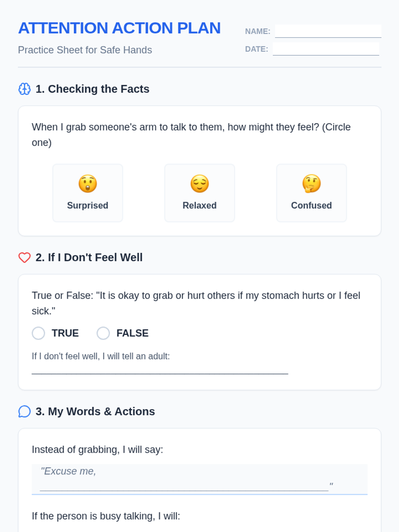Click the FALSE option label text
The image size is (399, 532).
132,333
